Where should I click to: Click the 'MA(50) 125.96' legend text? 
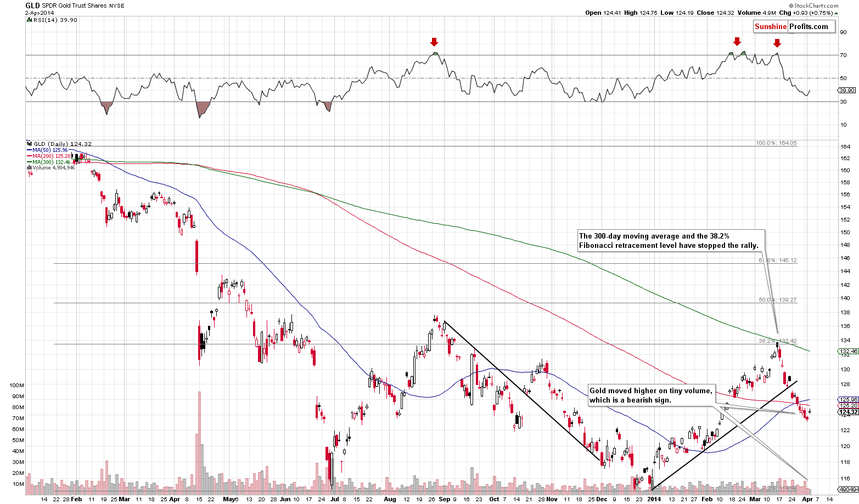coord(50,150)
